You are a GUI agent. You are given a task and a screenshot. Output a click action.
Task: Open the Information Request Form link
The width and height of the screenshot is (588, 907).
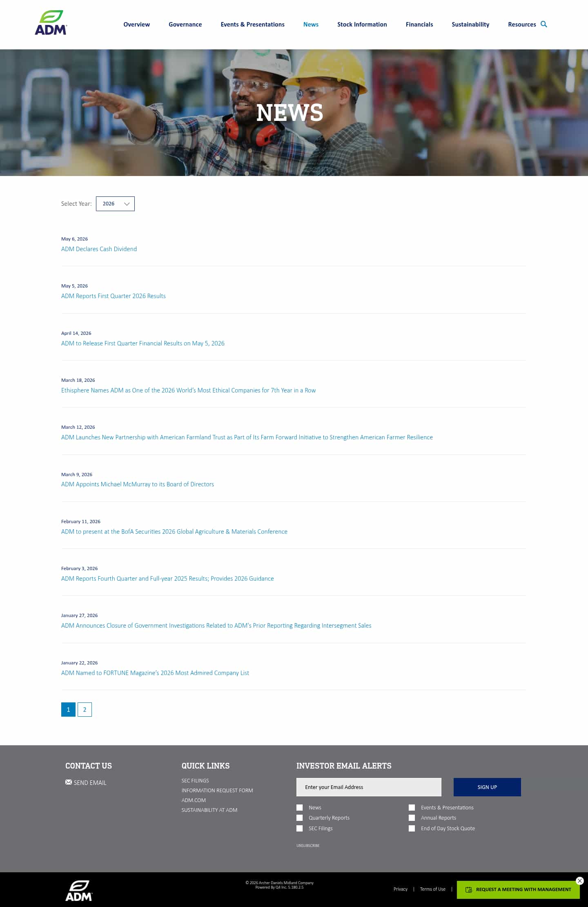[217, 790]
